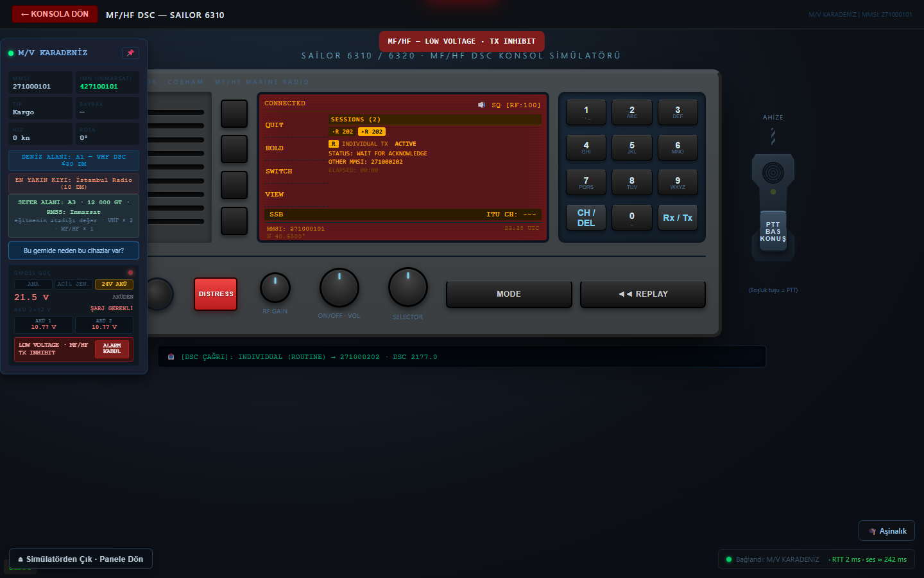The width and height of the screenshot is (924, 578).
Task: Click the speaker icon on the radio display
Action: point(481,105)
